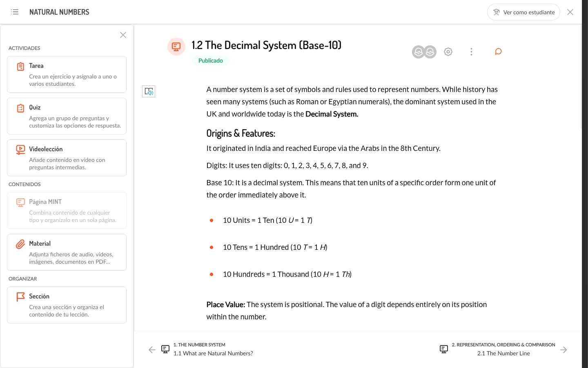Click the lesson page type icon beside title
The height and width of the screenshot is (368, 588).
click(x=176, y=47)
